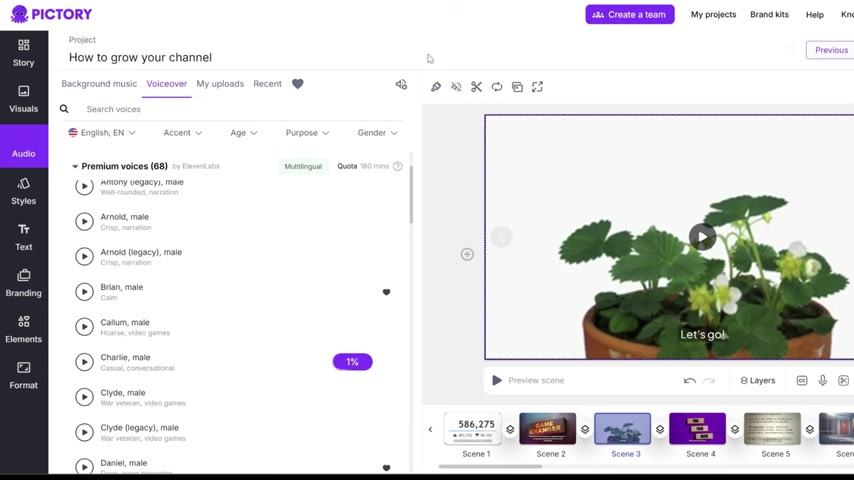Image resolution: width=854 pixels, height=480 pixels.
Task: Click the mute audio tool icon
Action: (x=456, y=87)
